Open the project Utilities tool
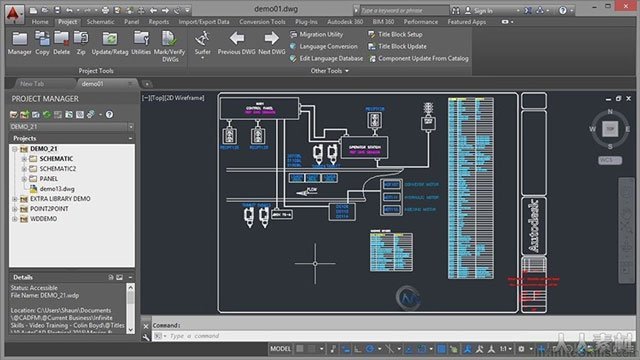 tap(141, 43)
